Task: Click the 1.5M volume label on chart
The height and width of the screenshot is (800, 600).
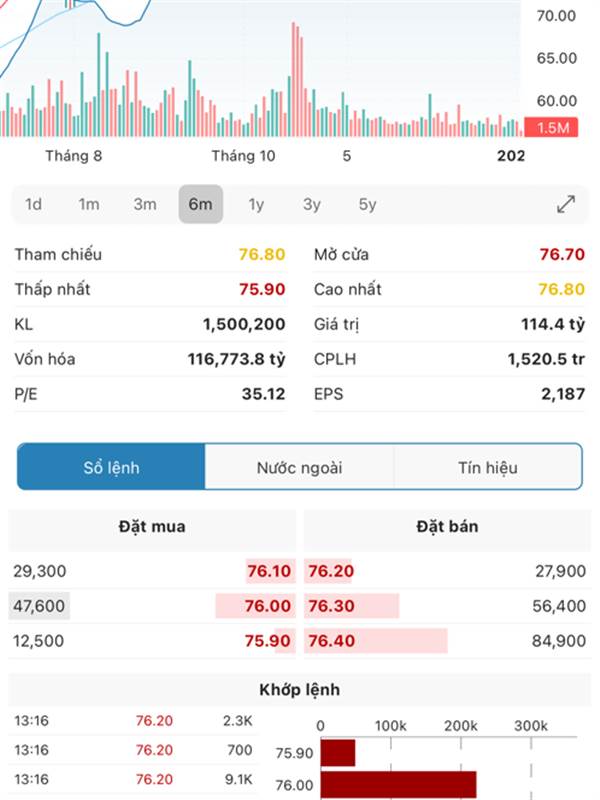Action: pyautogui.click(x=553, y=128)
